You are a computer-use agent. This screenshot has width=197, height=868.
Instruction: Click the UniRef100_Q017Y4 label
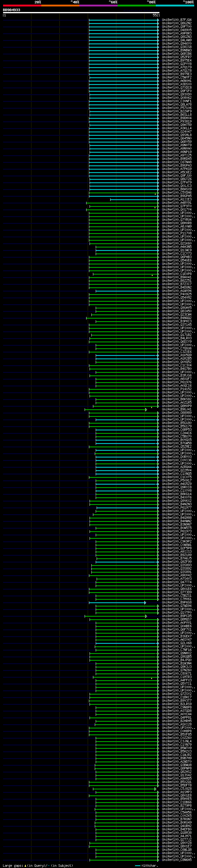point(177,210)
